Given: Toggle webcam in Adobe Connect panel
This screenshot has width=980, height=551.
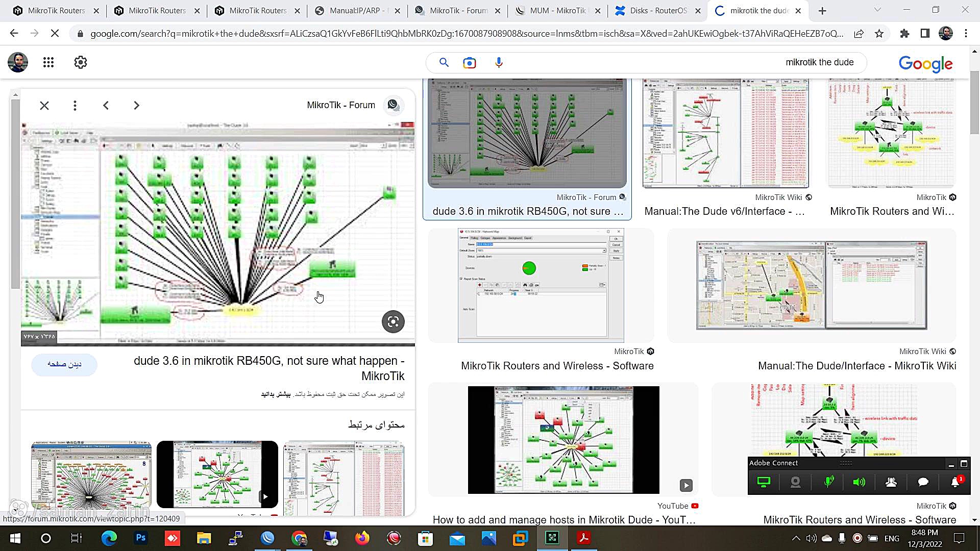Looking at the screenshot, I should click(x=795, y=482).
